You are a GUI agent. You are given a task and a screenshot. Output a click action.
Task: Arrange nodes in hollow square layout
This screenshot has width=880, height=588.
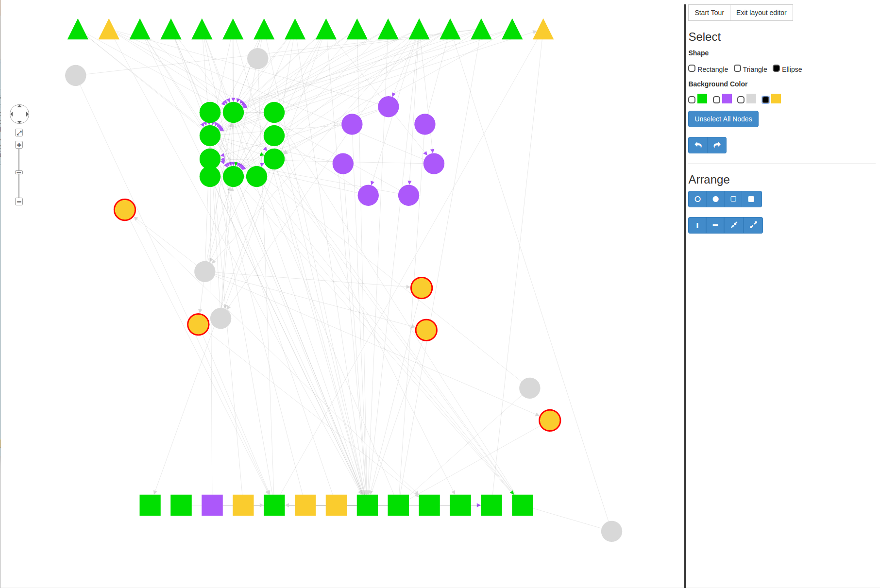click(x=733, y=199)
